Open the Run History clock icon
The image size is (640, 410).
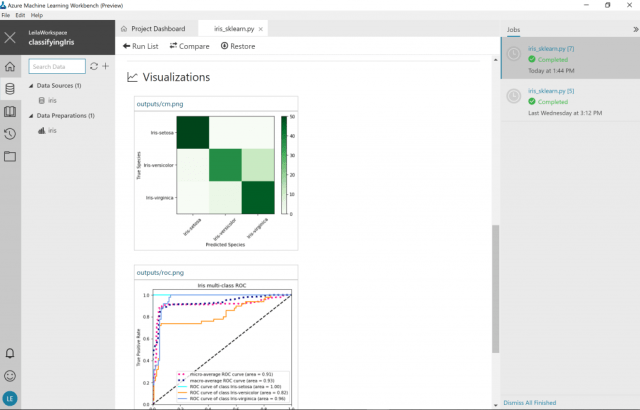[x=10, y=134]
